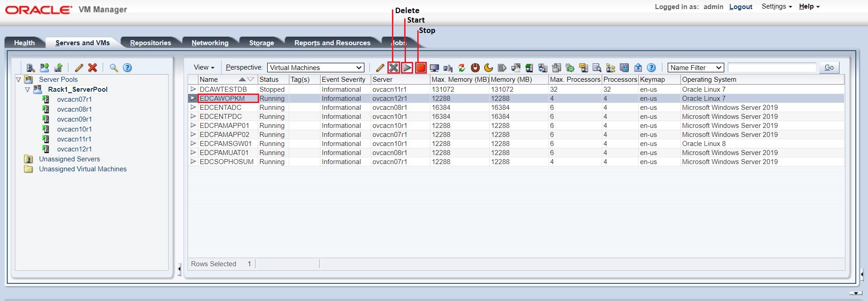868x301 pixels.
Task: Select server ovcacn10r1 in the tree
Action: (x=74, y=129)
